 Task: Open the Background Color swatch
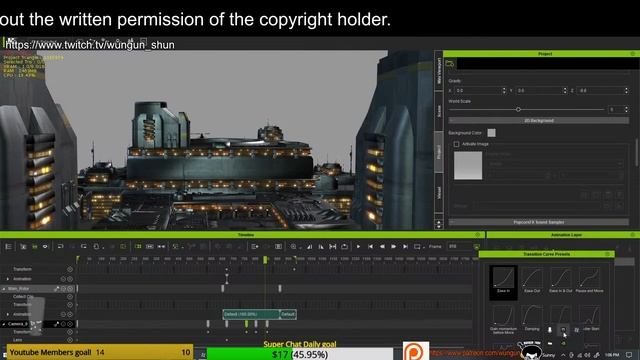click(x=491, y=133)
